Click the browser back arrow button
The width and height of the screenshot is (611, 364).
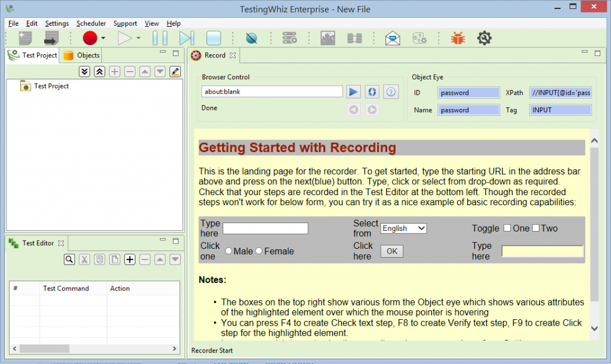point(353,110)
